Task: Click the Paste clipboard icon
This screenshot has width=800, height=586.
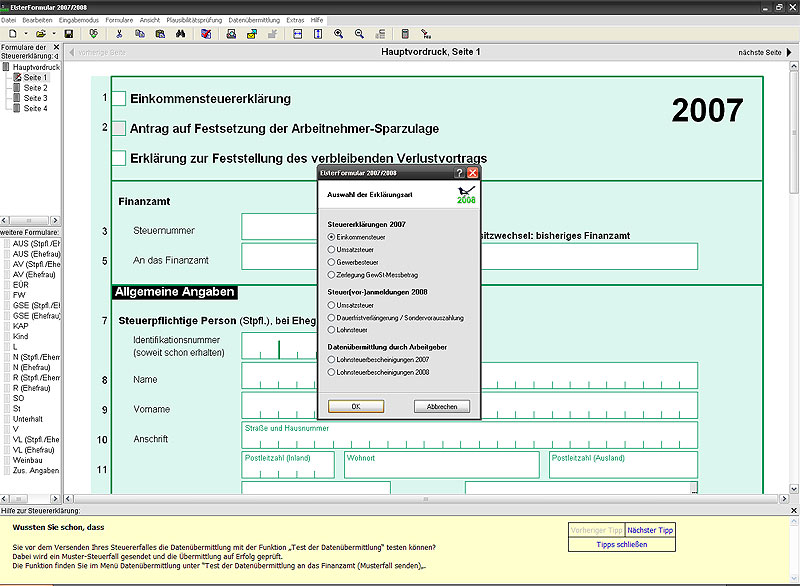Action: 160,34
